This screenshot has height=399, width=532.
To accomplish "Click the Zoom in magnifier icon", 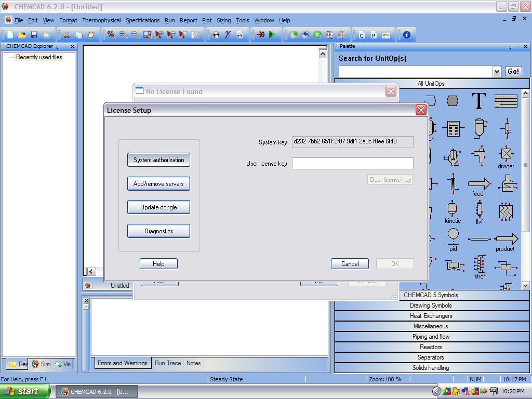I will tap(123, 35).
